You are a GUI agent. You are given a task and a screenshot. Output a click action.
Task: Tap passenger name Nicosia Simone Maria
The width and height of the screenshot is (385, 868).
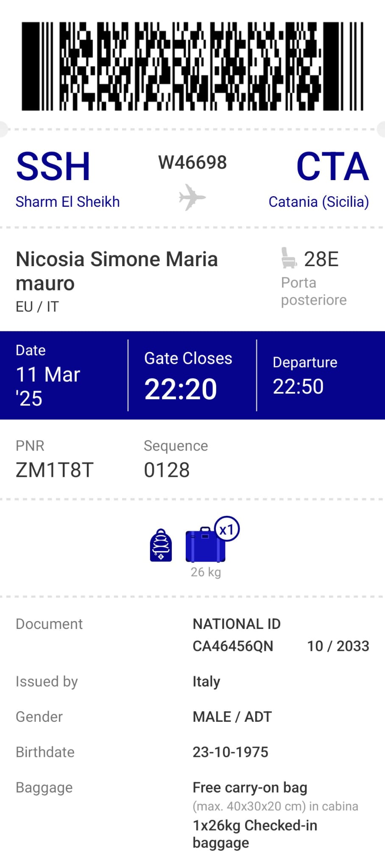pos(117,259)
